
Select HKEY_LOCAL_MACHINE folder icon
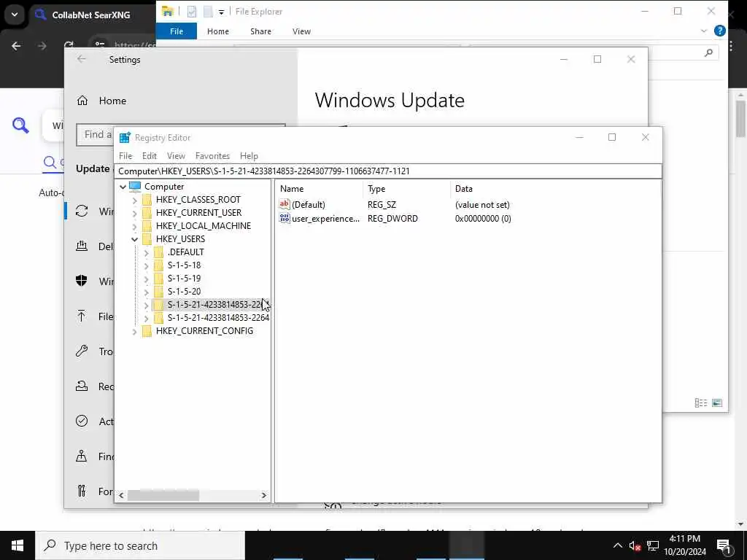pyautogui.click(x=147, y=226)
